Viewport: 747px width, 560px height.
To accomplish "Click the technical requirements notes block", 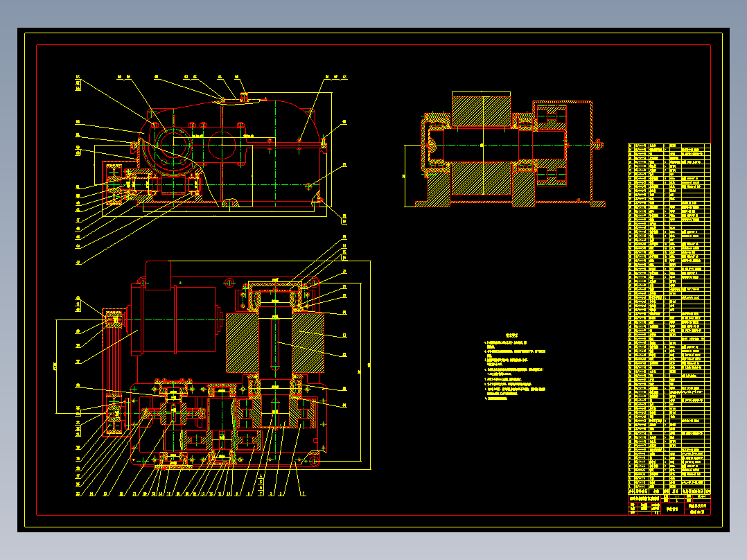I will (x=514, y=367).
